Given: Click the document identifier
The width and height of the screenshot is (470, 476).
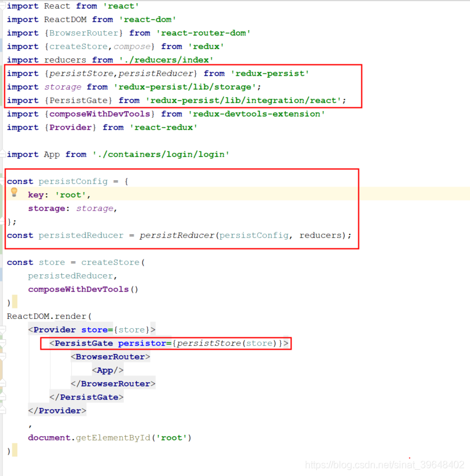Looking at the screenshot, I should point(49,437).
